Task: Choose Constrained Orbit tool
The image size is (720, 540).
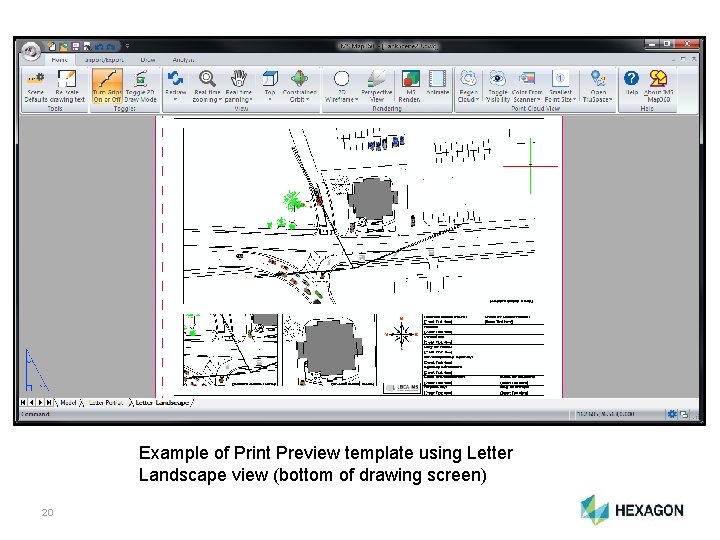Action: [x=299, y=86]
